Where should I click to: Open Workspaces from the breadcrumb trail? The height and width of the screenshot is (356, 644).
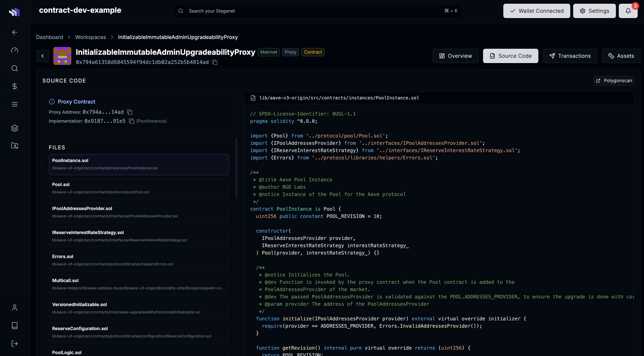(90, 37)
